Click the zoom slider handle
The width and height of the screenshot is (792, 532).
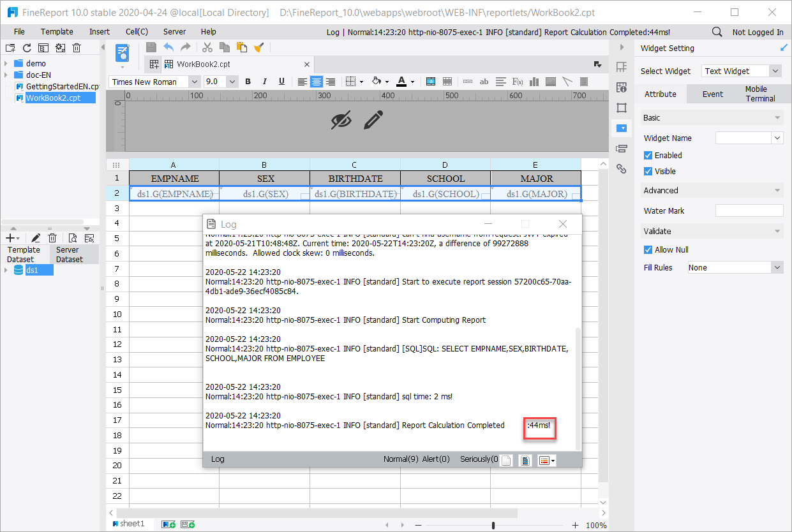pos(493,525)
